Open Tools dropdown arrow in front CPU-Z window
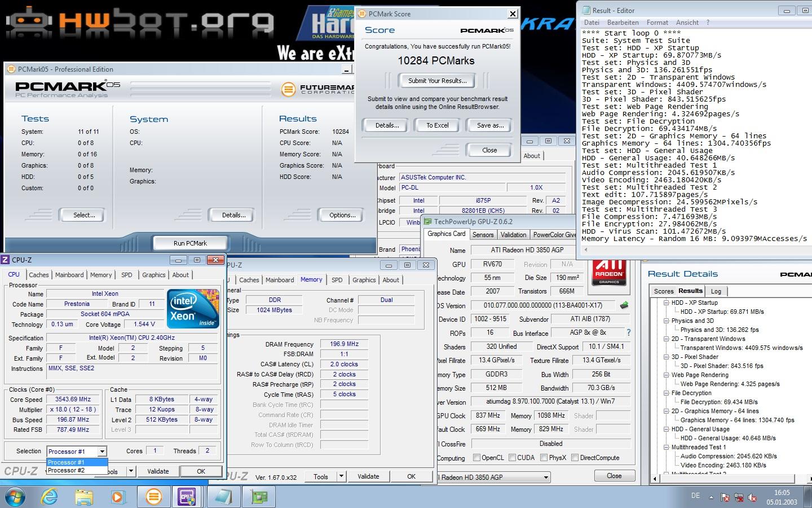812x508 pixels. pos(131,471)
